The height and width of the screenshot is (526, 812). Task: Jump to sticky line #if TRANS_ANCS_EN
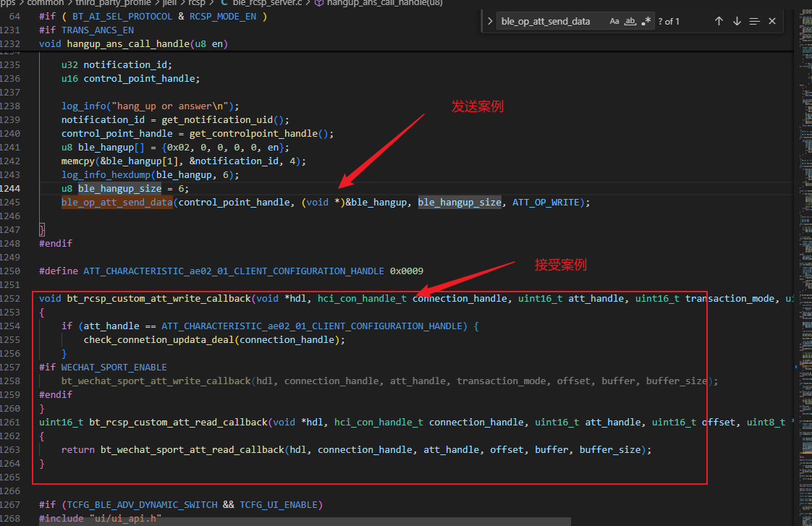tap(86, 30)
